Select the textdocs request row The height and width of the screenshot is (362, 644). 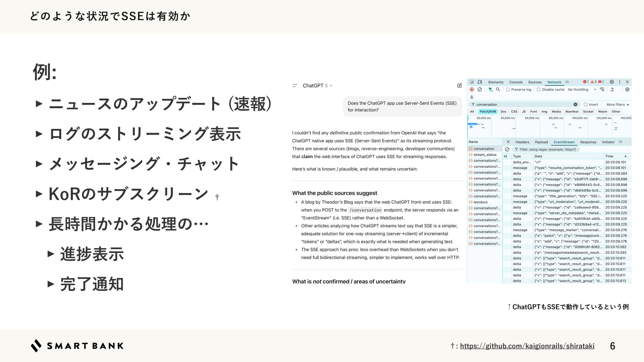tap(485, 202)
